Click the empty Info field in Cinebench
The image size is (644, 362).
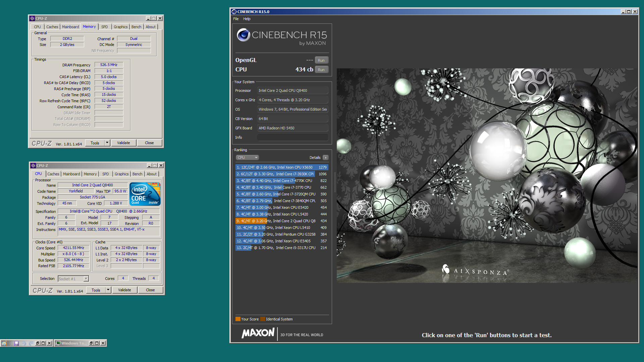(x=292, y=137)
